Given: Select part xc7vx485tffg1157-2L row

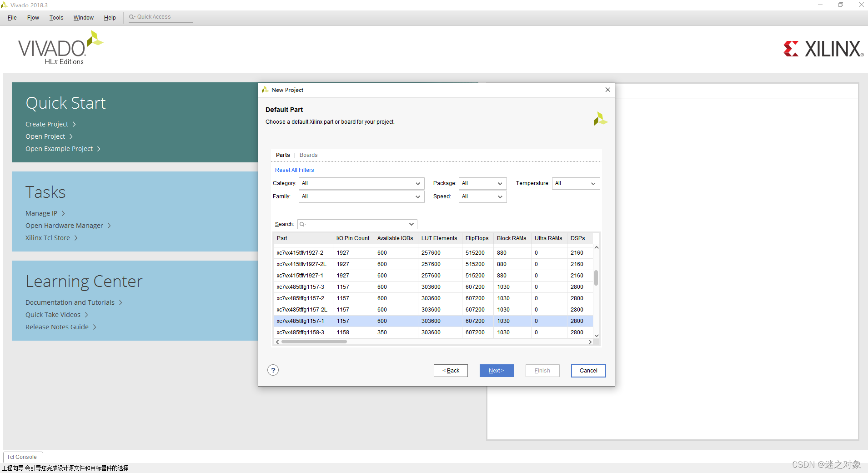Looking at the screenshot, I should [433, 310].
